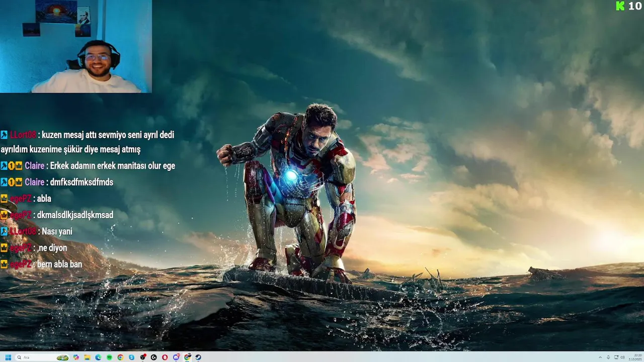Click chat message 'bern abla ban'
Viewport: 644px width, 362px height.
coord(59,264)
